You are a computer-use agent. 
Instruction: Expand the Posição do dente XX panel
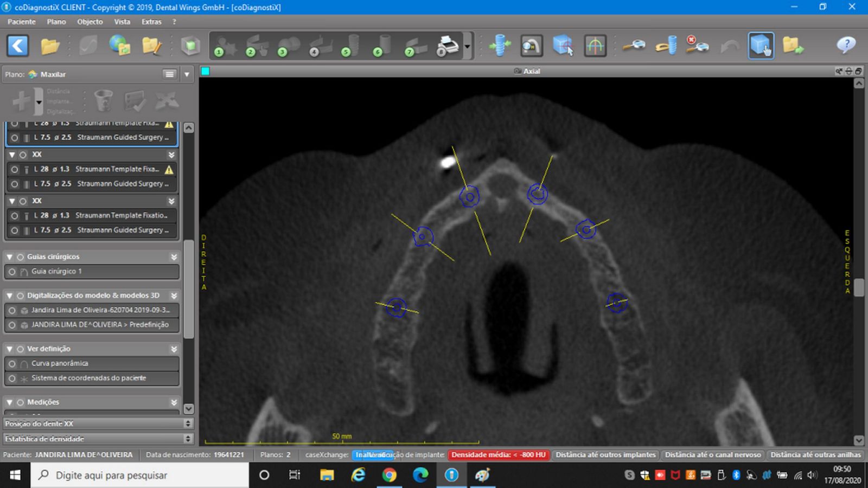(188, 423)
